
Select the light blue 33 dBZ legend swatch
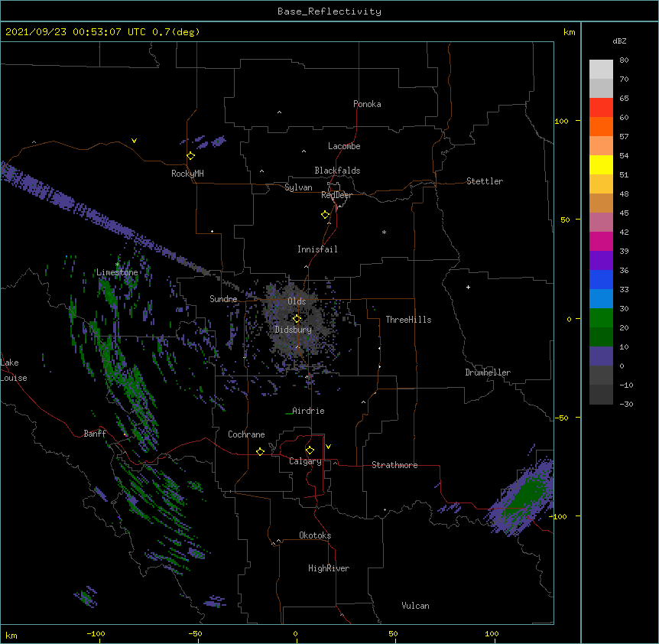click(x=601, y=299)
